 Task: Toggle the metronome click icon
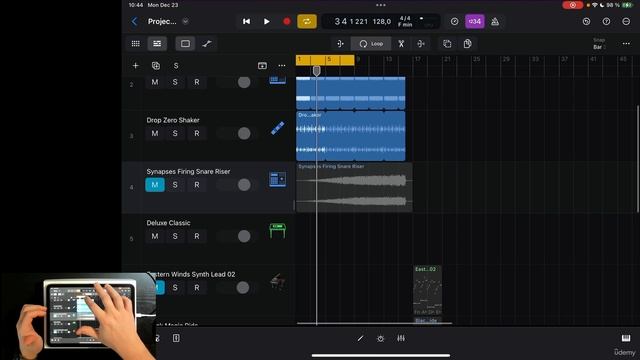tap(495, 21)
